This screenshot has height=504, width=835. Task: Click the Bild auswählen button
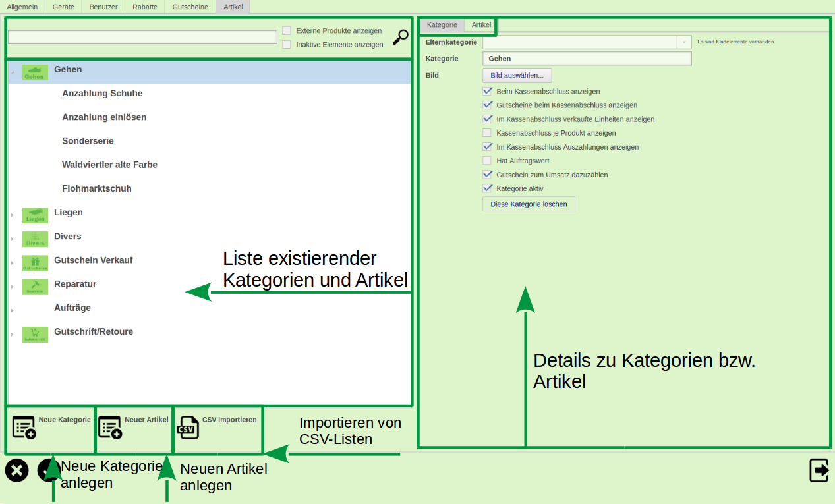(517, 75)
